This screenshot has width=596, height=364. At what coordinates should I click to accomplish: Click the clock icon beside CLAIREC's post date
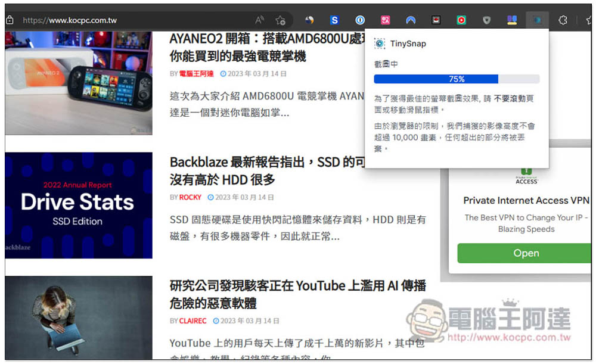(x=216, y=321)
